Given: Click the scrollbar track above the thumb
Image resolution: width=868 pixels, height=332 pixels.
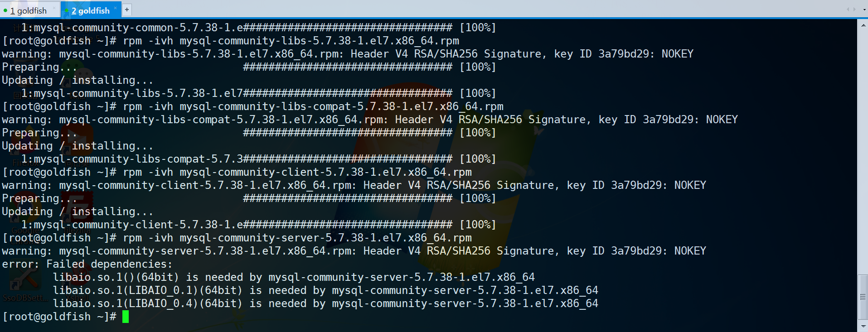Looking at the screenshot, I should click(863, 149).
